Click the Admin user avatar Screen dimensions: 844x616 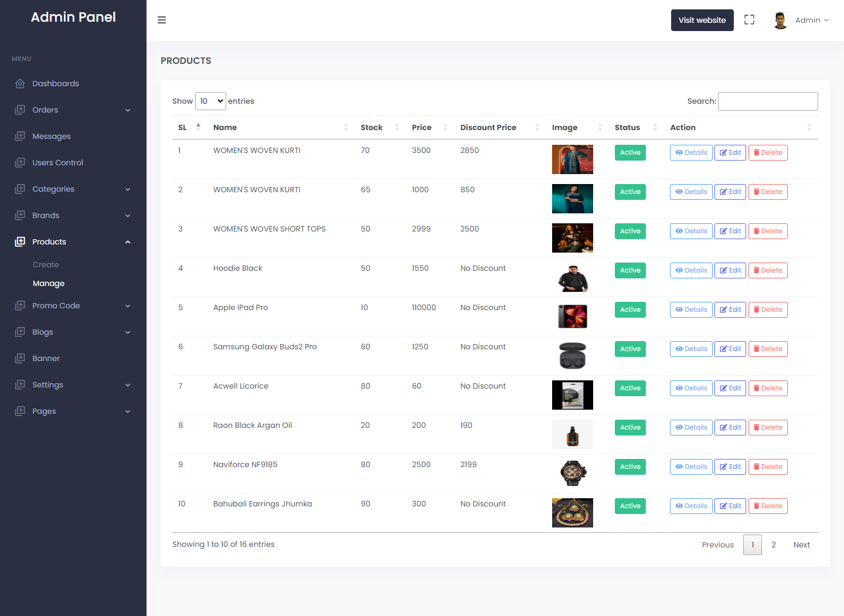coord(780,20)
